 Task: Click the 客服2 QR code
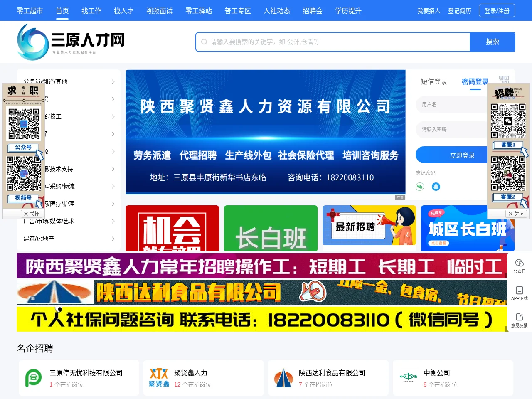coord(508,173)
